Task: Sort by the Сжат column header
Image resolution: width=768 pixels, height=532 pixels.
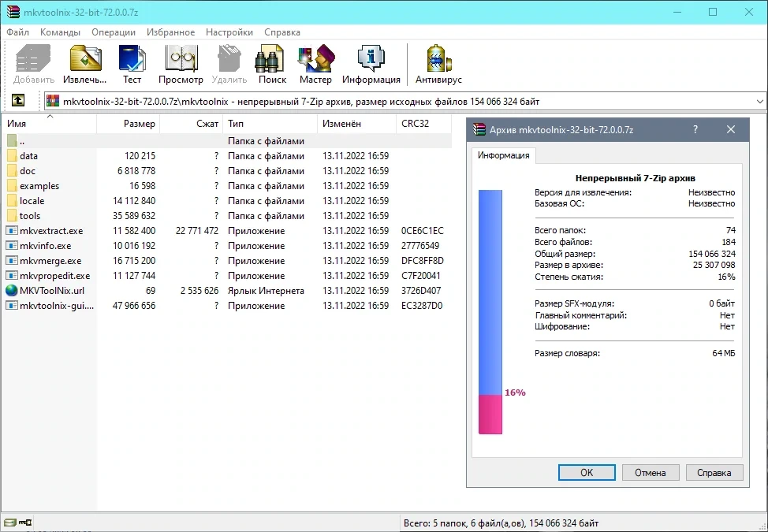Action: [192, 124]
